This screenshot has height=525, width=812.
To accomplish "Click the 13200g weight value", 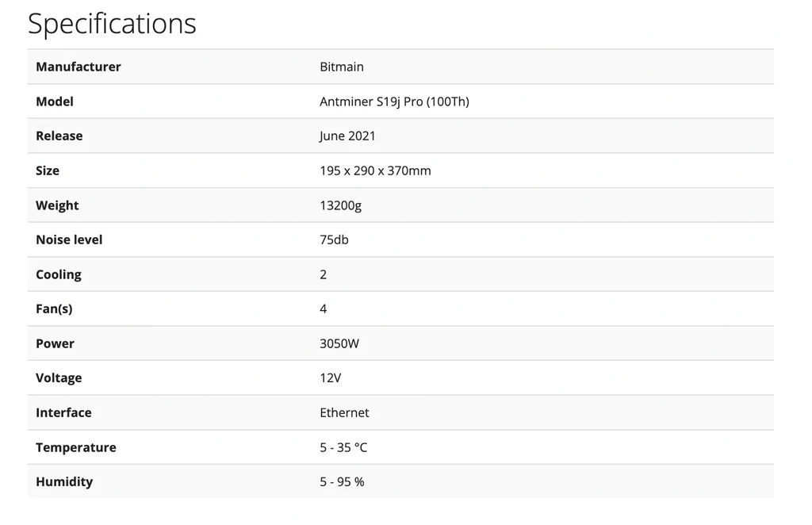I will [x=340, y=205].
